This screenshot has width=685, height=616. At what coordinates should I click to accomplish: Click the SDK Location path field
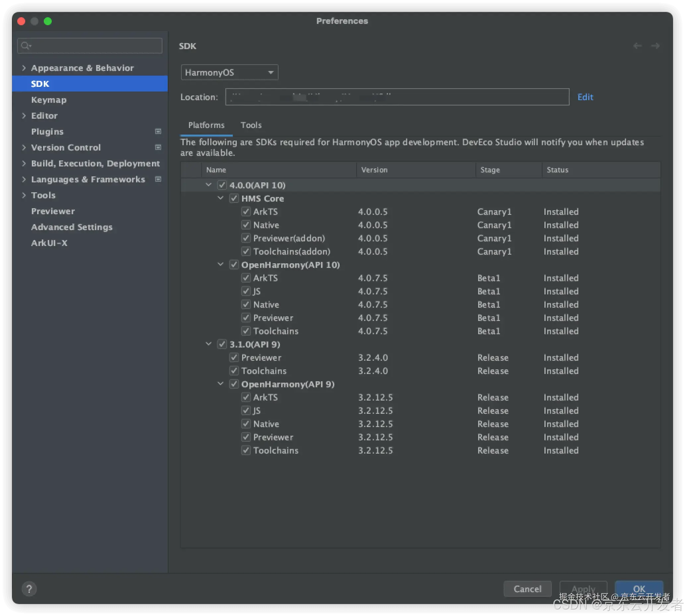coord(397,97)
